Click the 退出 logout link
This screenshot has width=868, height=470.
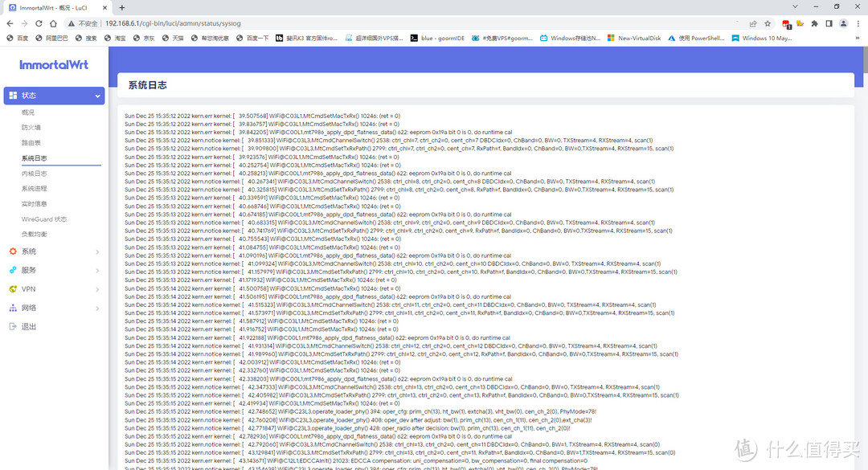pos(28,326)
